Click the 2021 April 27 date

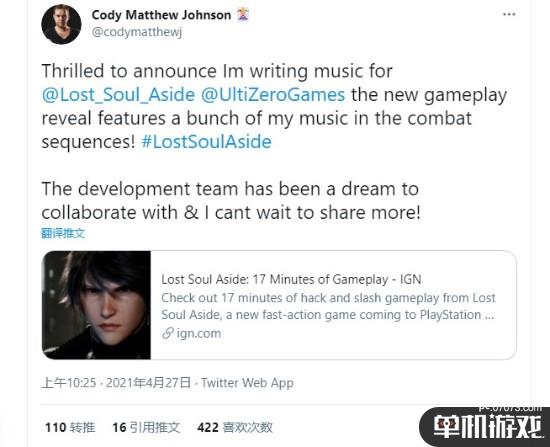coord(148,382)
